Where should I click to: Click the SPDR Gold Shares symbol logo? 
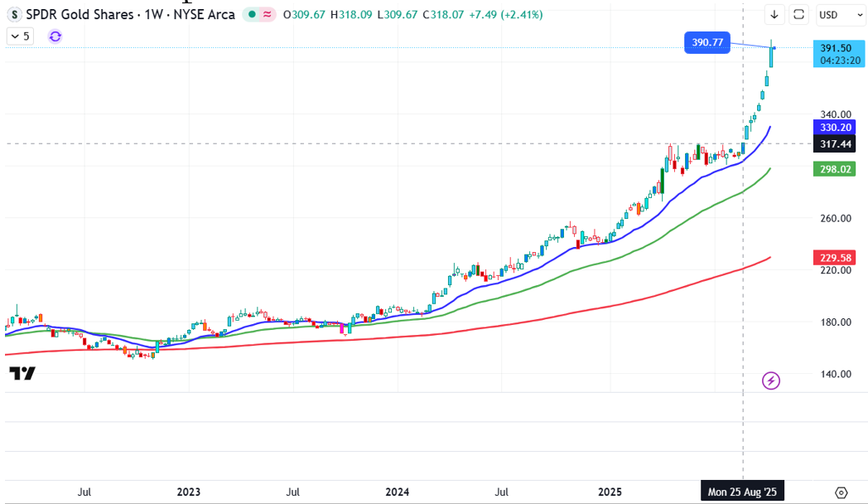15,14
